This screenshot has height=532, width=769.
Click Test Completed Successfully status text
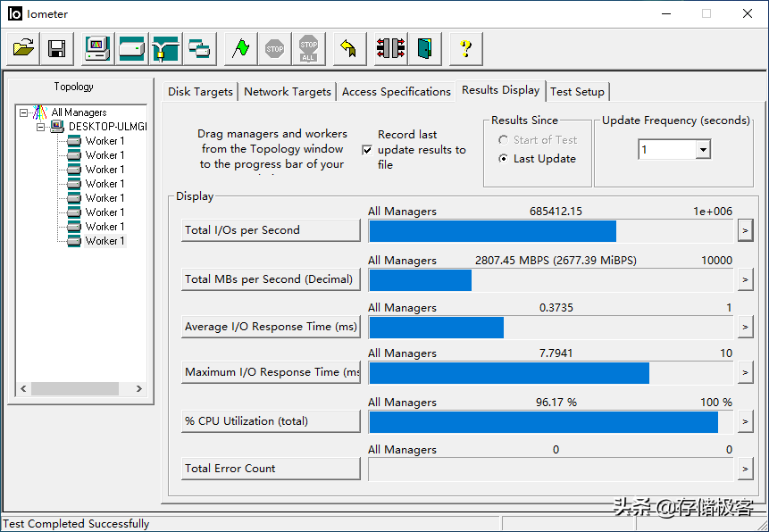[76, 524]
